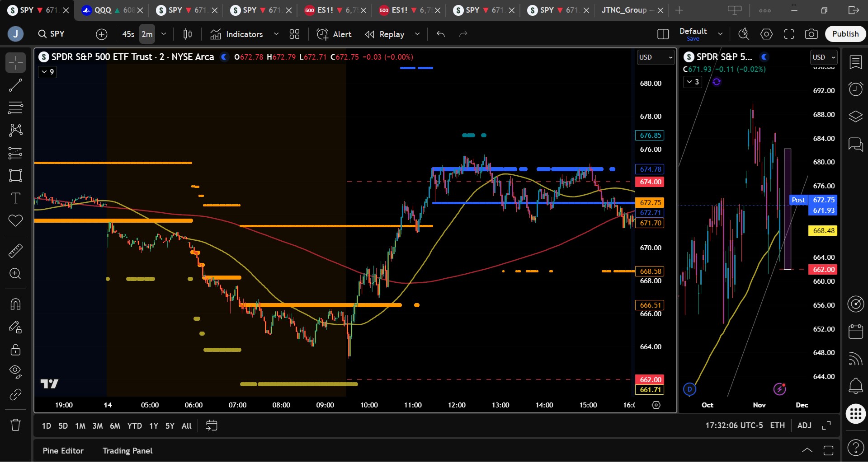
Task: Expand the Replay options dropdown
Action: 417,34
